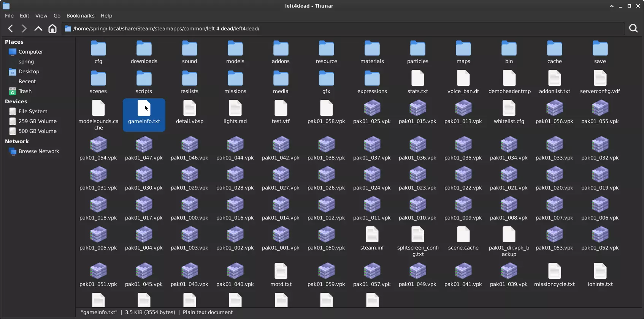Screen dimensions: 644x319
Task: Open parent folder with up arrow
Action: coord(38,28)
